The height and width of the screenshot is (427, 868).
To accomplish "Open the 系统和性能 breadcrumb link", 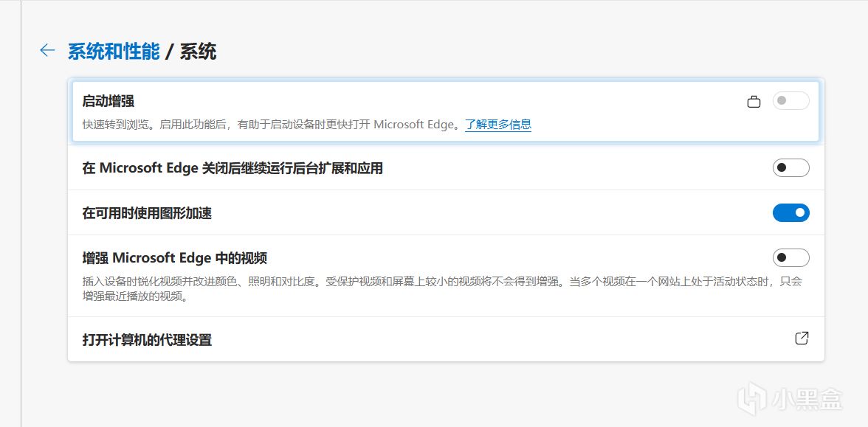I will [x=114, y=52].
